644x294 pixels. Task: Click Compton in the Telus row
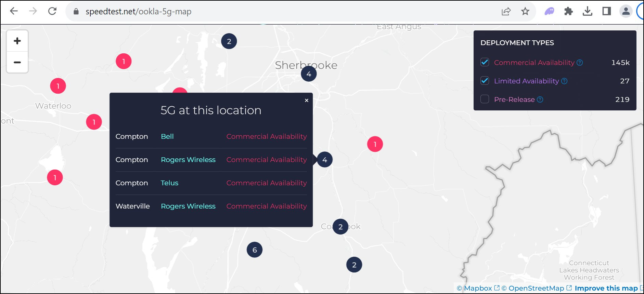(132, 183)
